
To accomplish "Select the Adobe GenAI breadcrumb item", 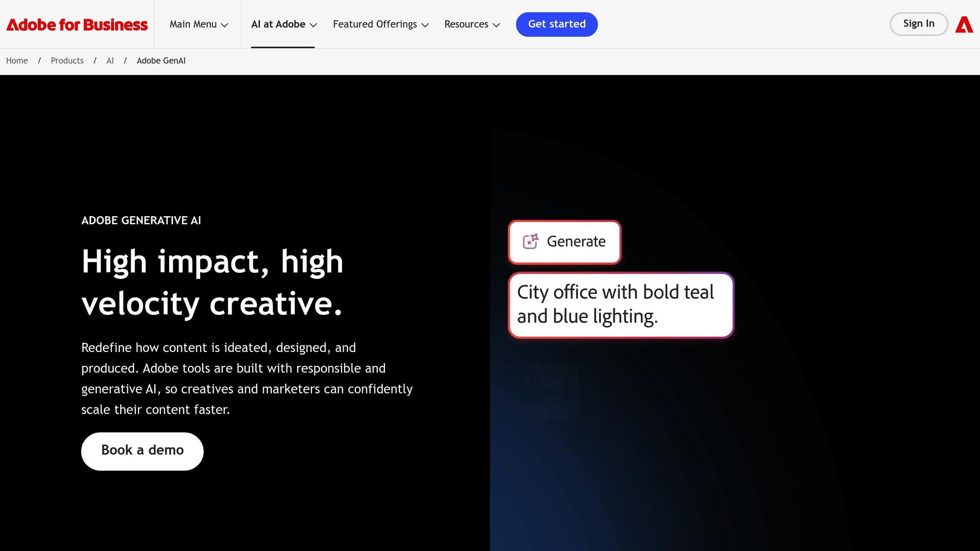I will (161, 61).
